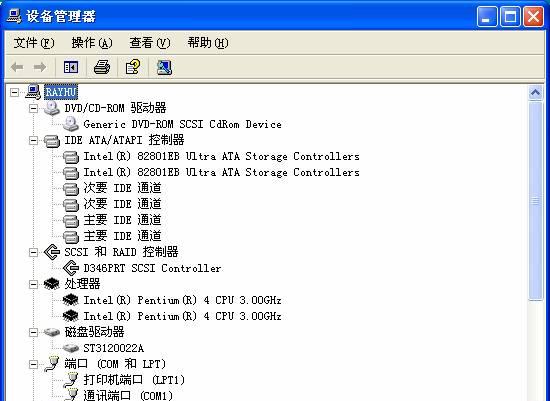This screenshot has width=550, height=401.
Task: Collapse the DVD/CD-ROM 驱动器 branch
Action: [x=33, y=108]
